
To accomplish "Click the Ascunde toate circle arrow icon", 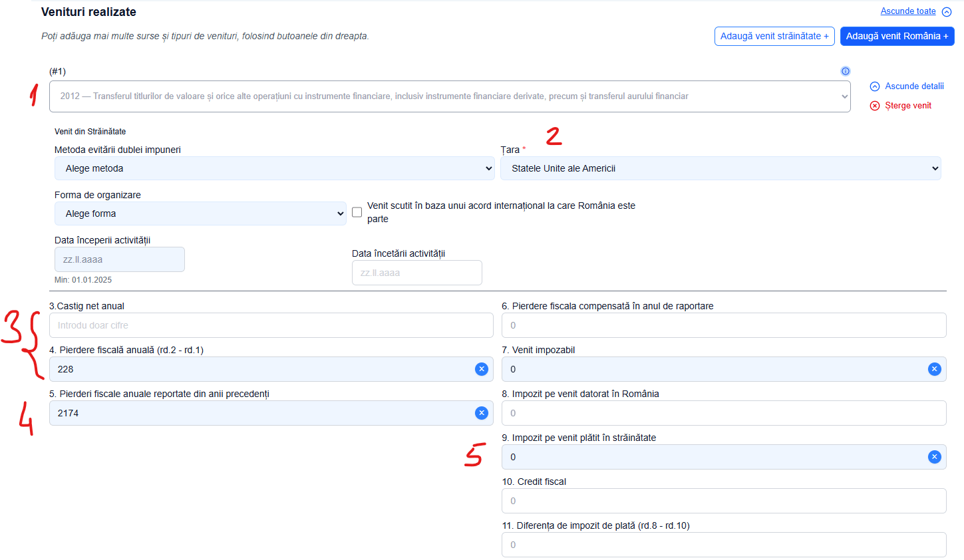I will pos(947,12).
